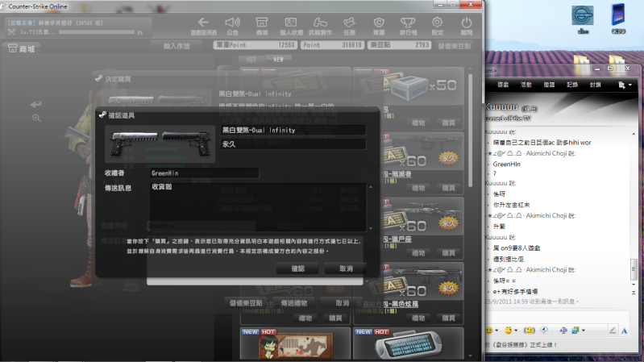644x362 pixels.
Task: Click the message box scroll-down arrow
Action: point(371,228)
